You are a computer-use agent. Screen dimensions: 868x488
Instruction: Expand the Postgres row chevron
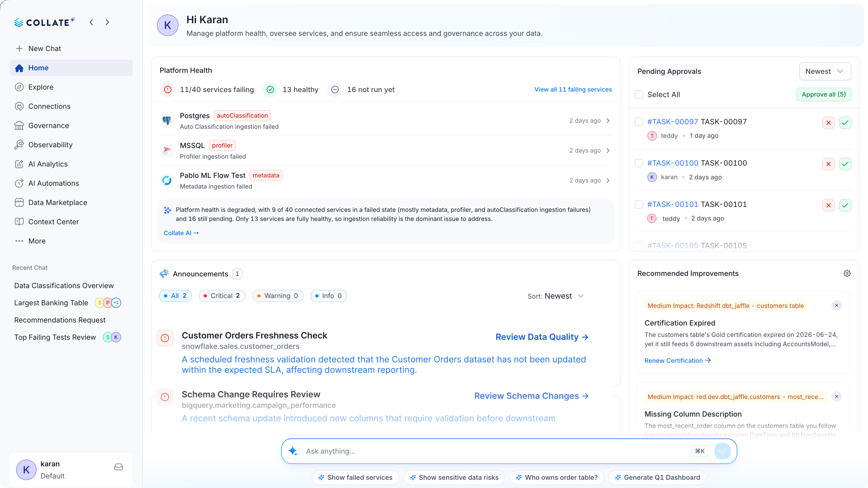608,121
